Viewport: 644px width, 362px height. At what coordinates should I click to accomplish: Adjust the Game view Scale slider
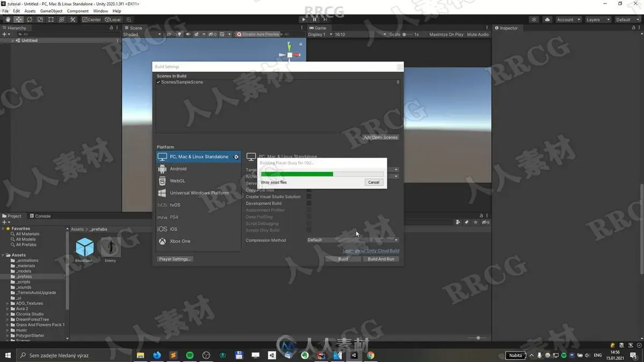pos(407,34)
